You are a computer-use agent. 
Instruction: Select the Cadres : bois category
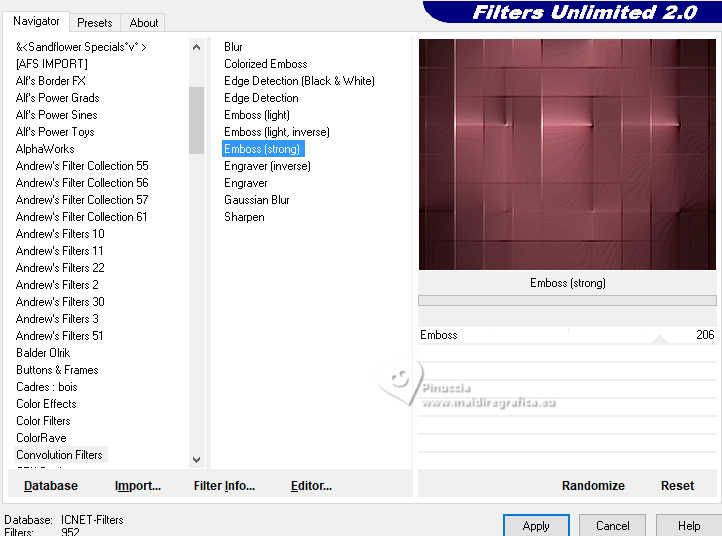point(47,387)
